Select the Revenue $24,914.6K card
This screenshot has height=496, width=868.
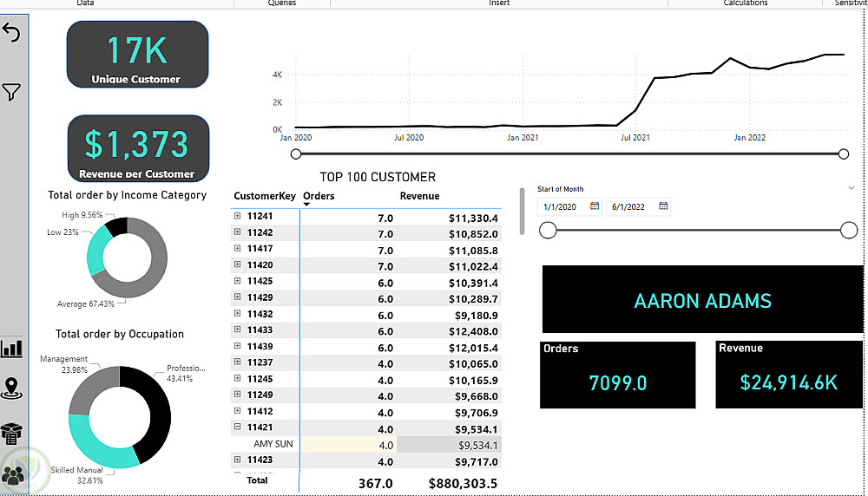789,375
